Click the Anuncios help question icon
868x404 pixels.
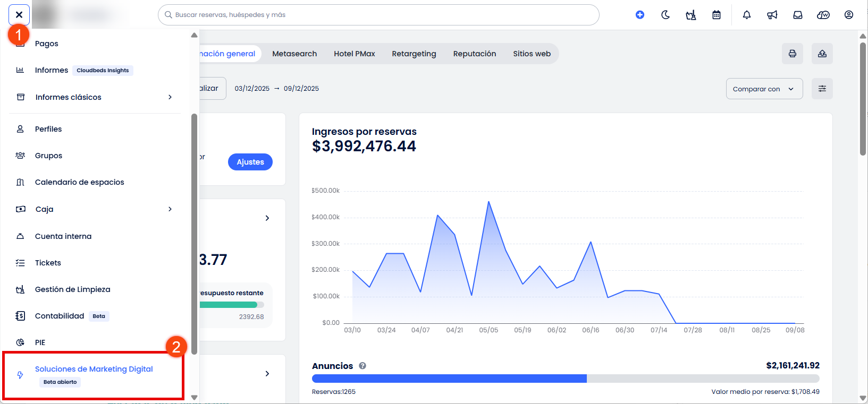[x=363, y=366]
